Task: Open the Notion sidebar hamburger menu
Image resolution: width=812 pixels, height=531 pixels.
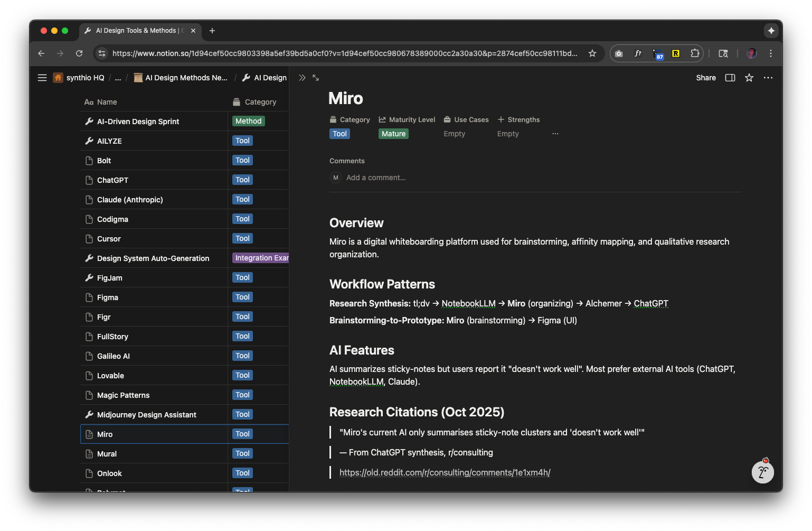Action: coord(42,78)
